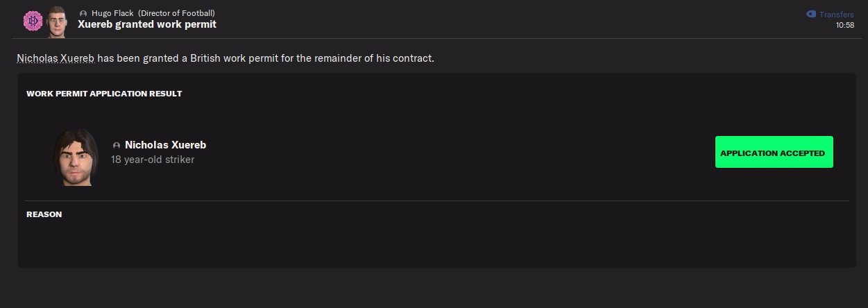868x308 pixels.
Task: Click the '18 year-old striker' description
Action: 153,160
